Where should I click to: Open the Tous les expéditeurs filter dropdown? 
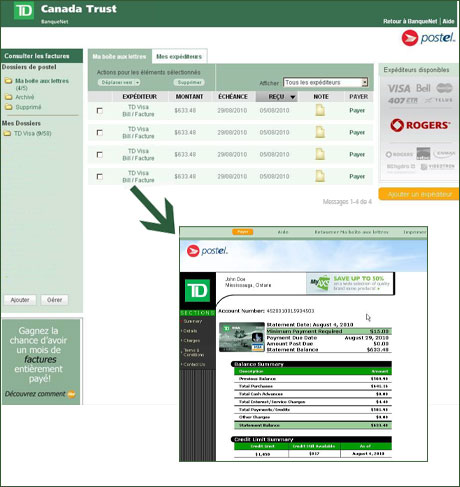click(325, 82)
